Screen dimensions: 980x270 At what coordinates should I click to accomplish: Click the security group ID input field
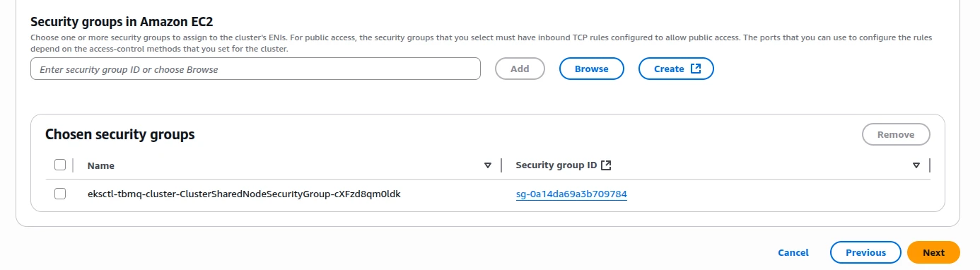[x=255, y=69]
